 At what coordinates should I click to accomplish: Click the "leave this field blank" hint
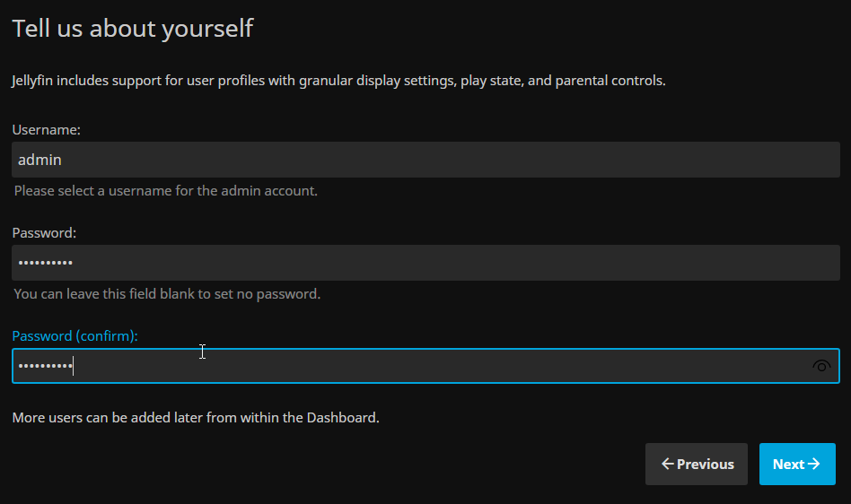pos(167,294)
